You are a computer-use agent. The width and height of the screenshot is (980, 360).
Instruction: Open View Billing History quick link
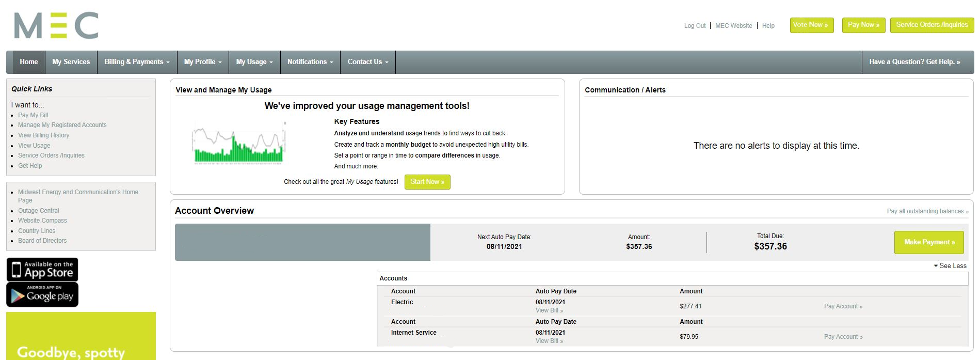point(44,135)
